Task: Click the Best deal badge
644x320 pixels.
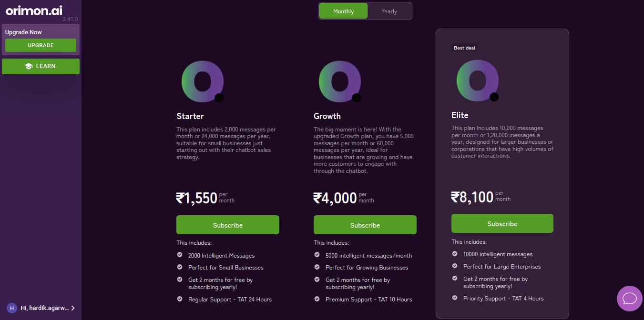Action: point(464,48)
